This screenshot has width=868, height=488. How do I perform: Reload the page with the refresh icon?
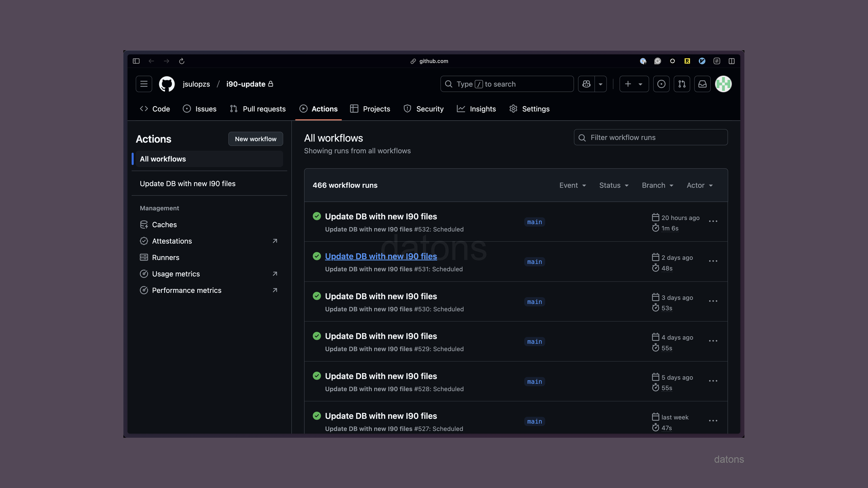point(182,61)
